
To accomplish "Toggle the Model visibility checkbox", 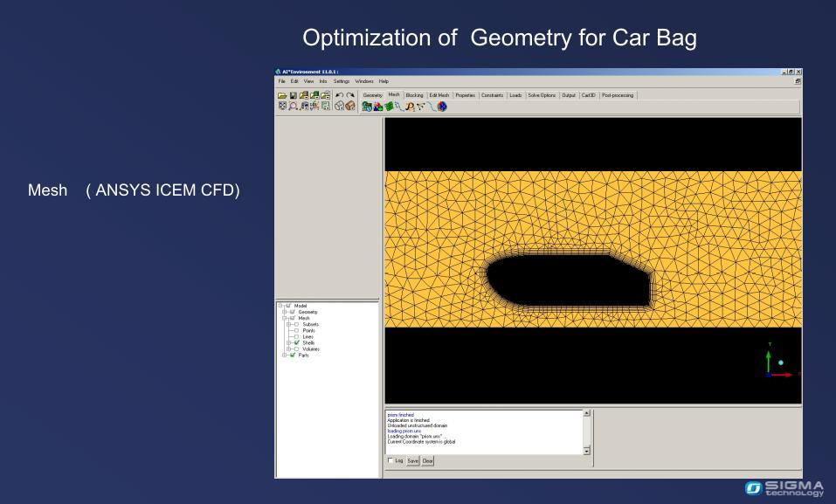I will [x=288, y=306].
